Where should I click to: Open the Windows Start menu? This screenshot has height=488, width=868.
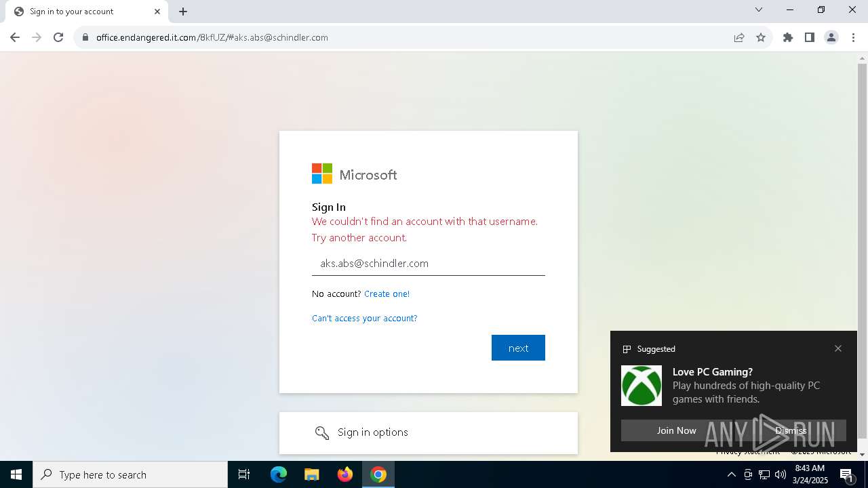click(16, 474)
